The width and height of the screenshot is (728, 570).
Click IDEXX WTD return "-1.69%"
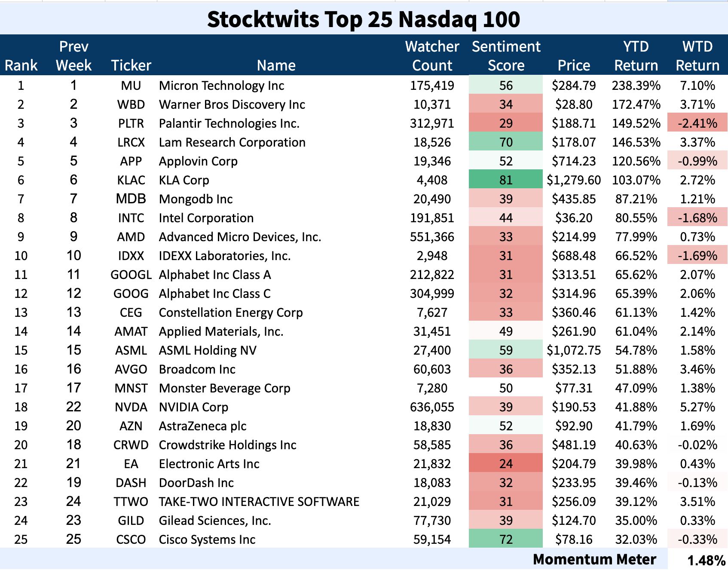pyautogui.click(x=697, y=256)
